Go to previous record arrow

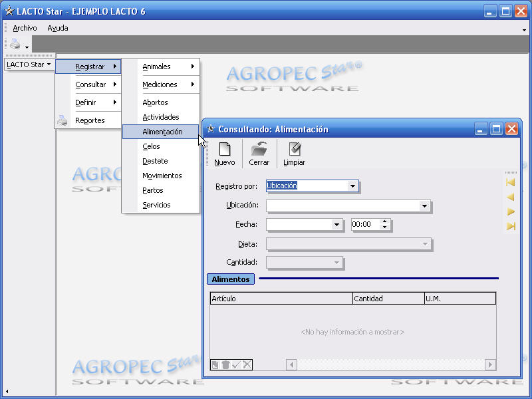tap(510, 197)
